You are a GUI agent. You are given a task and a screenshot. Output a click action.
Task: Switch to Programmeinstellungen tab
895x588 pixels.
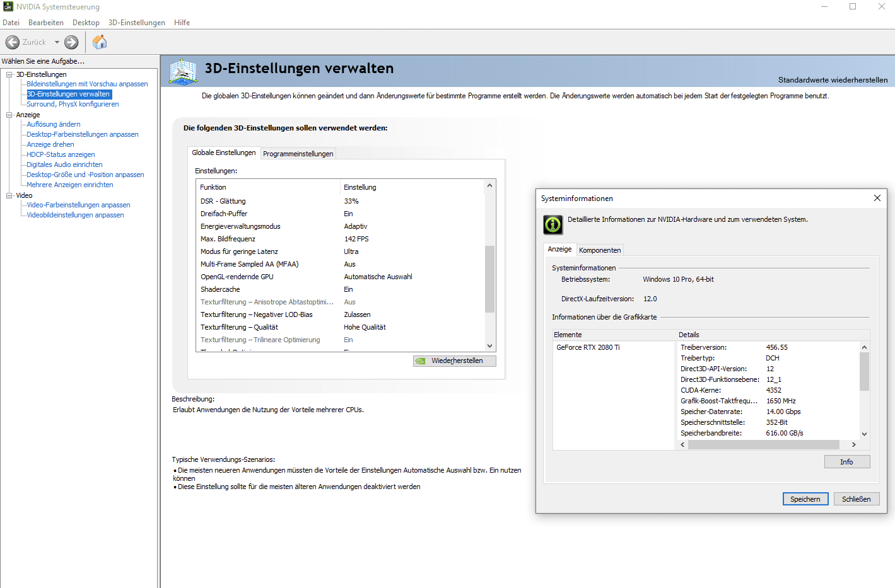click(298, 154)
